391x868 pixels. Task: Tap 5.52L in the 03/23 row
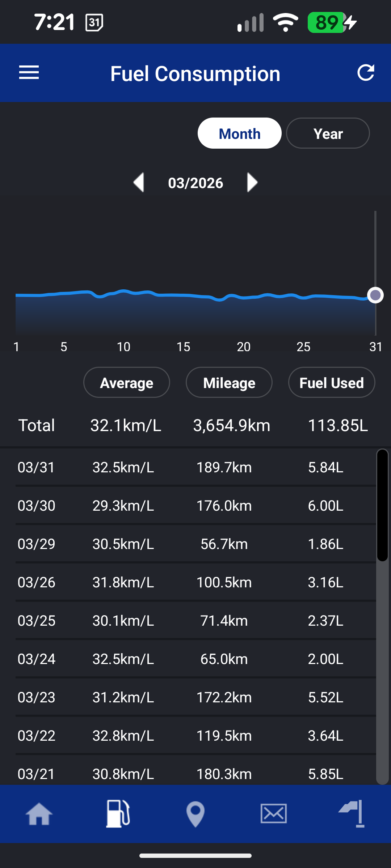point(326,697)
